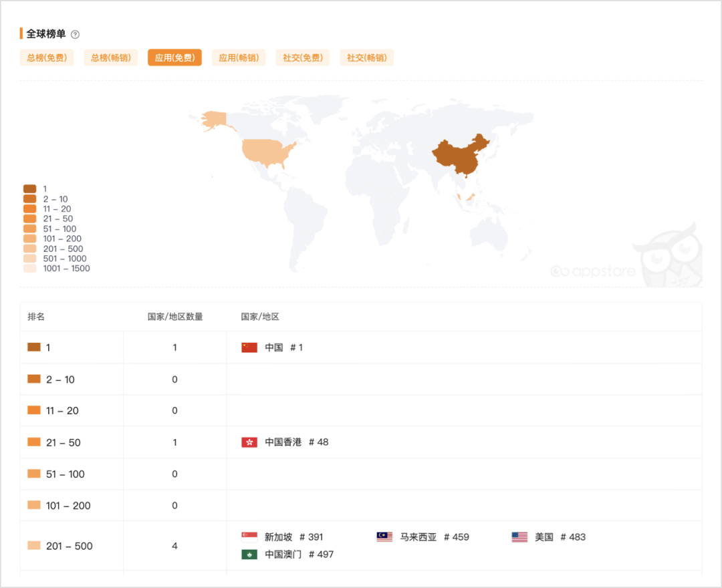Switch to the 社交(免费) tab
This screenshot has height=588, width=722.
click(303, 57)
